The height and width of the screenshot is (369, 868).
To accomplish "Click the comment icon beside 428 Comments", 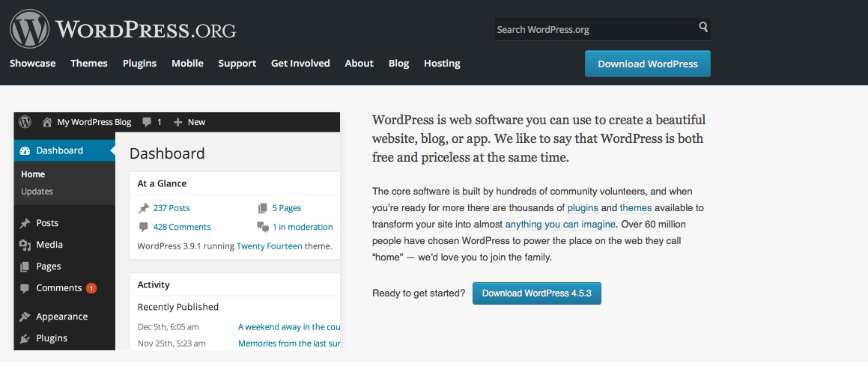I will 143,227.
